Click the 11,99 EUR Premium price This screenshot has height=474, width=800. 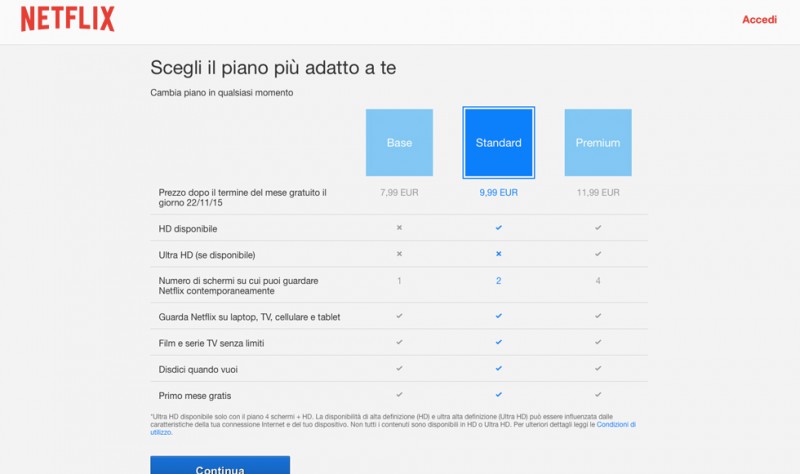coord(598,192)
